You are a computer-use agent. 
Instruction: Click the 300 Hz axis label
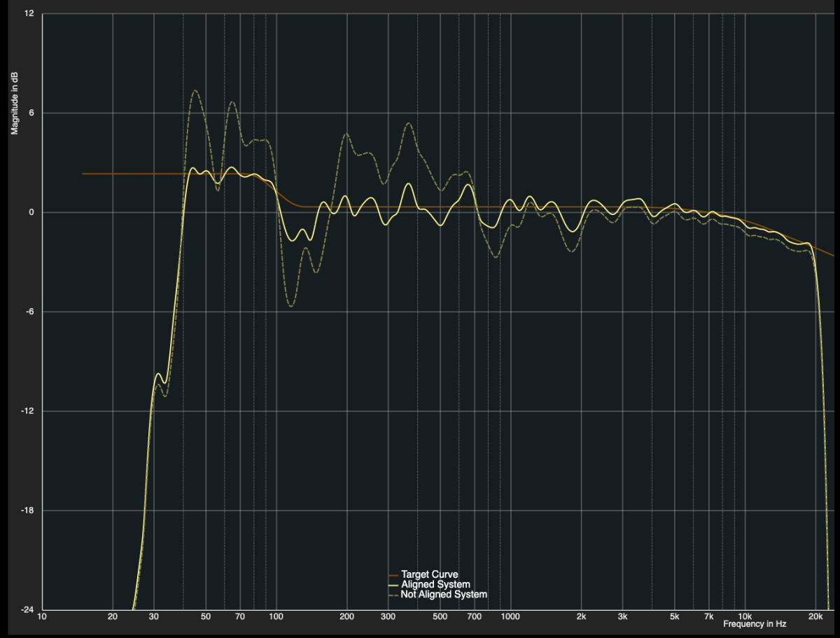tap(388, 617)
